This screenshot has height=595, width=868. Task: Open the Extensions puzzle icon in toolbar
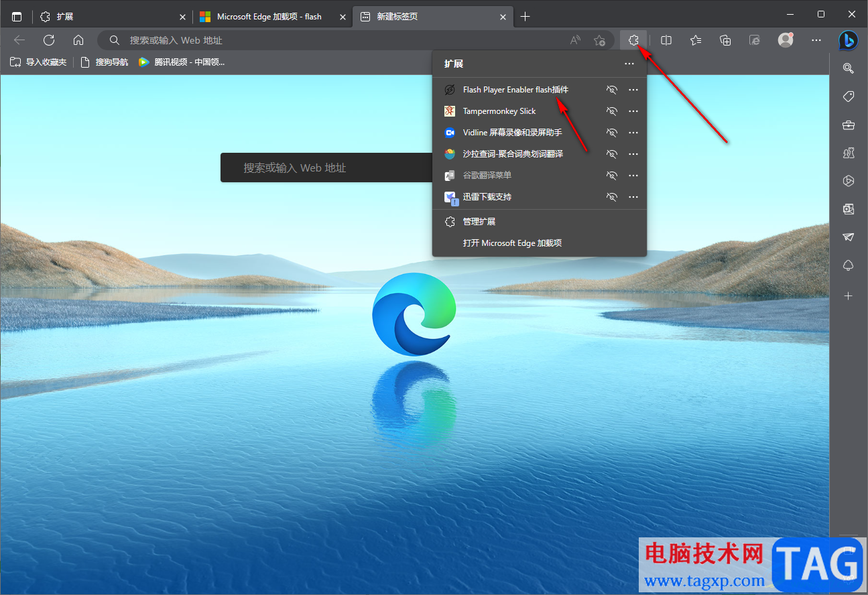(633, 40)
